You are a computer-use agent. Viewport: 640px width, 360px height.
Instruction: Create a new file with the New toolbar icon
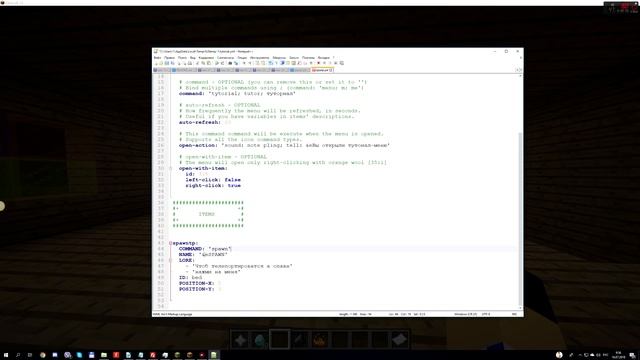click(x=156, y=63)
